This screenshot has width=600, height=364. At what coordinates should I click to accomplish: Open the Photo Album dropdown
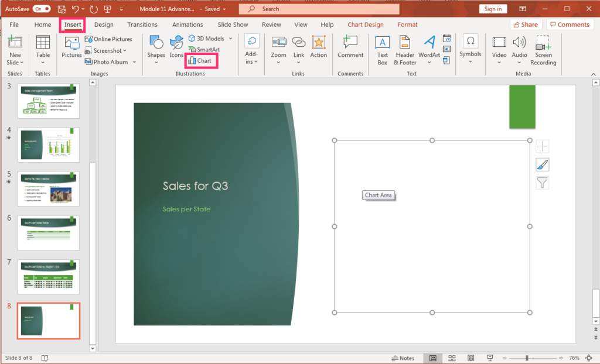(x=134, y=62)
